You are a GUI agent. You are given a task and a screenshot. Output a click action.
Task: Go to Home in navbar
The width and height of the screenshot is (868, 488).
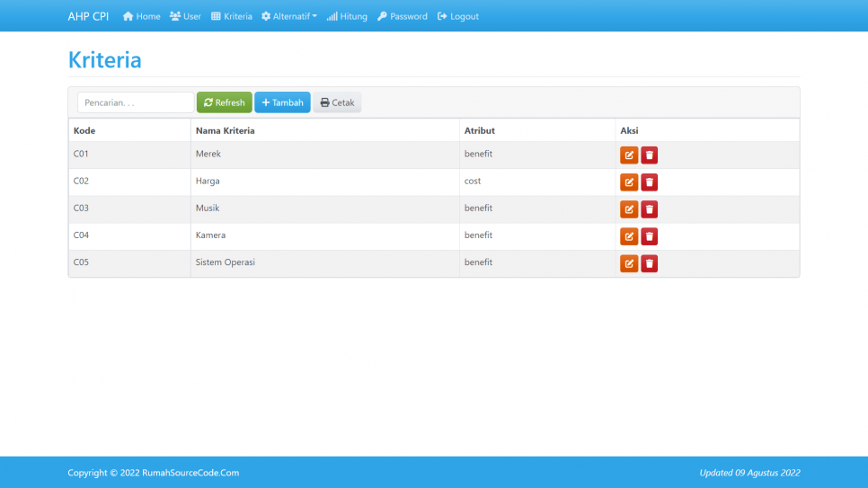click(x=141, y=16)
